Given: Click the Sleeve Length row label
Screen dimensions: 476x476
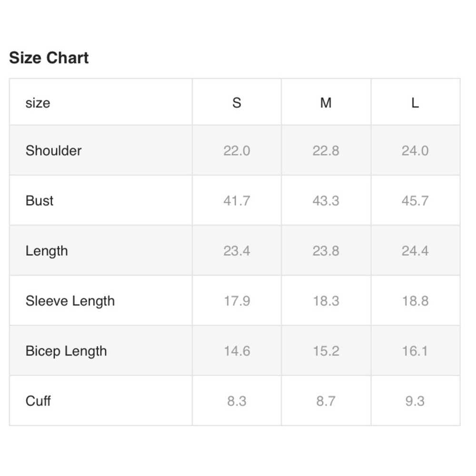Looking at the screenshot, I should coord(70,301).
